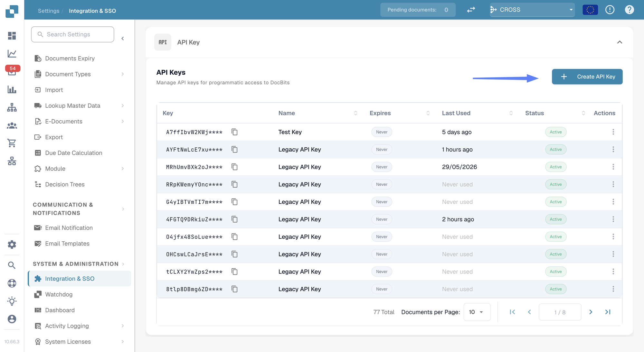Go to next page of API keys
The width and height of the screenshot is (644, 352).
pyautogui.click(x=591, y=312)
